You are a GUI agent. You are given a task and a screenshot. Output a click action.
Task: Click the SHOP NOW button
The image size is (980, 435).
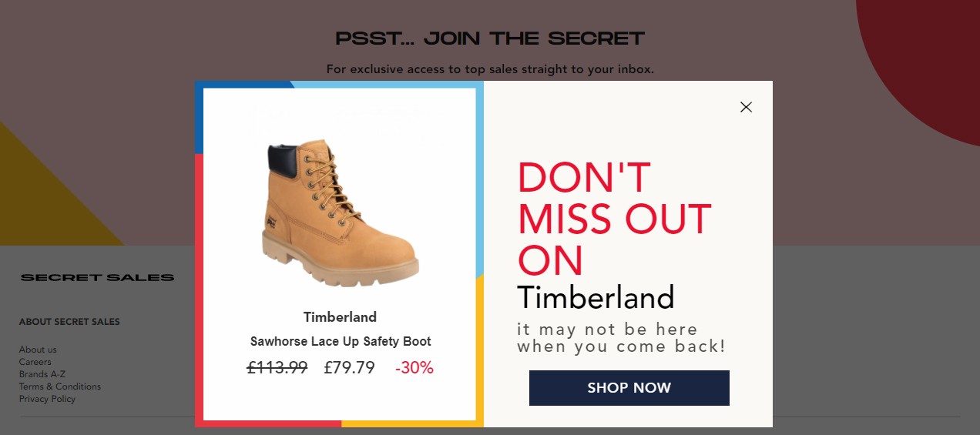[x=629, y=388]
